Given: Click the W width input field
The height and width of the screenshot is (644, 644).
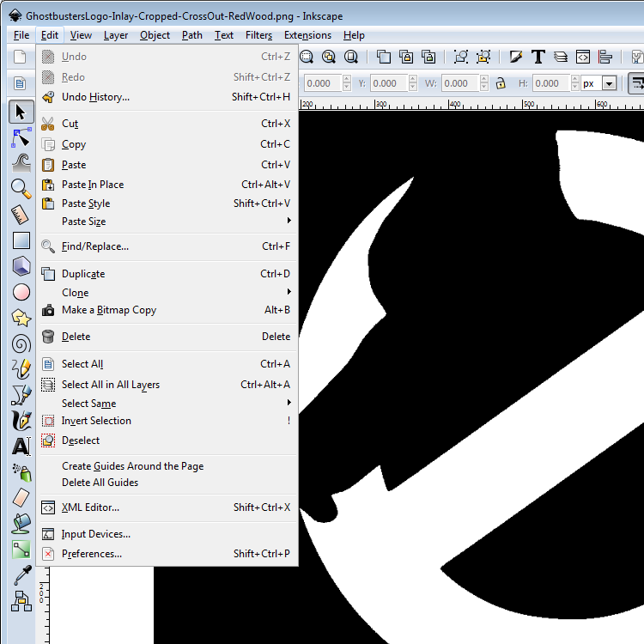Looking at the screenshot, I should click(x=460, y=83).
